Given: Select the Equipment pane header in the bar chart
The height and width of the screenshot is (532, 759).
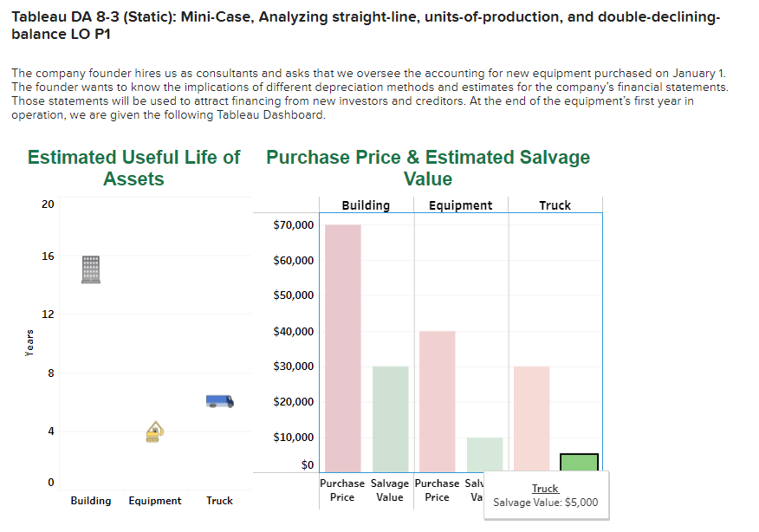Looking at the screenshot, I should click(460, 204).
